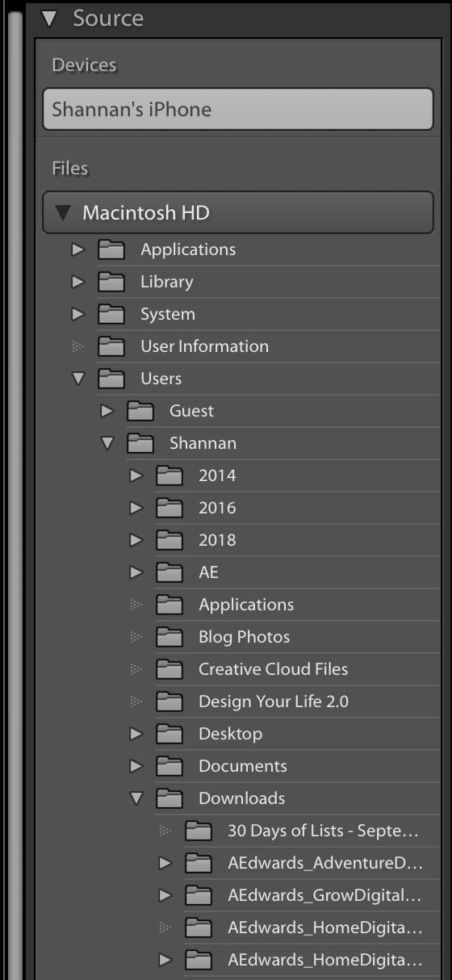
Task: Select the User Information folder name
Action: click(204, 346)
